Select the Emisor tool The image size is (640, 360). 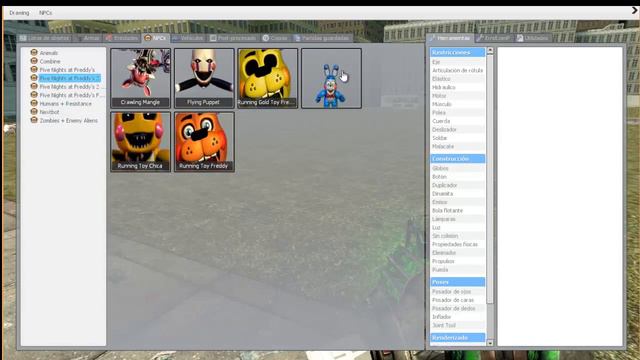[x=458, y=202]
